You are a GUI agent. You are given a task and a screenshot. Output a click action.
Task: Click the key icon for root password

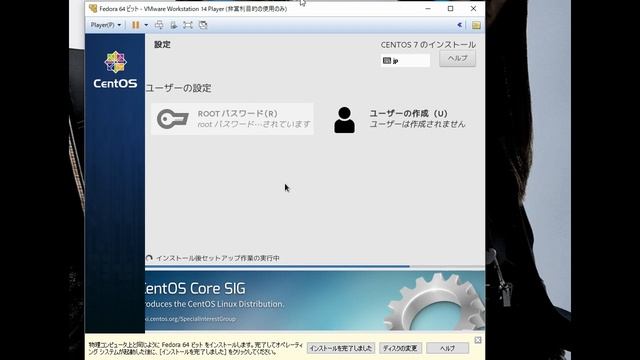173,119
